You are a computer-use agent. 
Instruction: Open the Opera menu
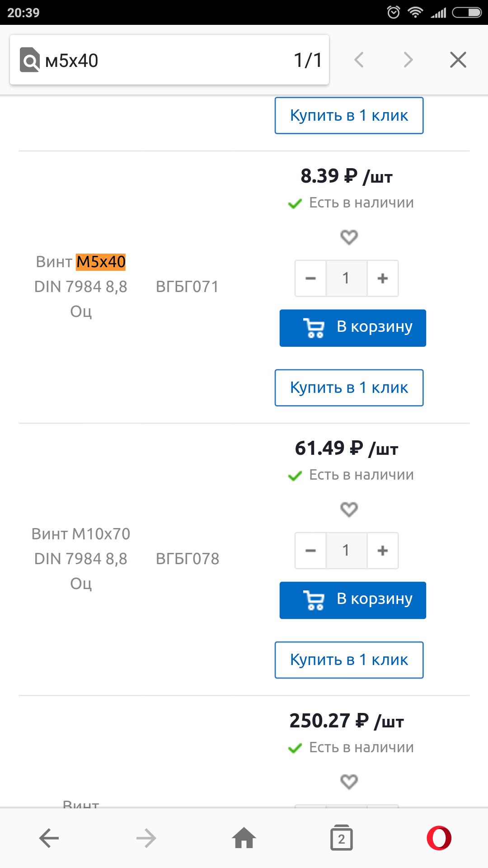[439, 839]
